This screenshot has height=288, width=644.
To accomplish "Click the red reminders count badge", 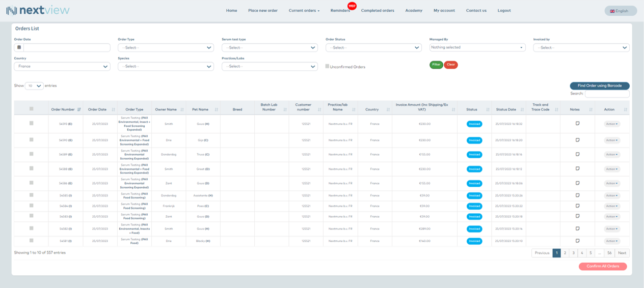I will (352, 6).
